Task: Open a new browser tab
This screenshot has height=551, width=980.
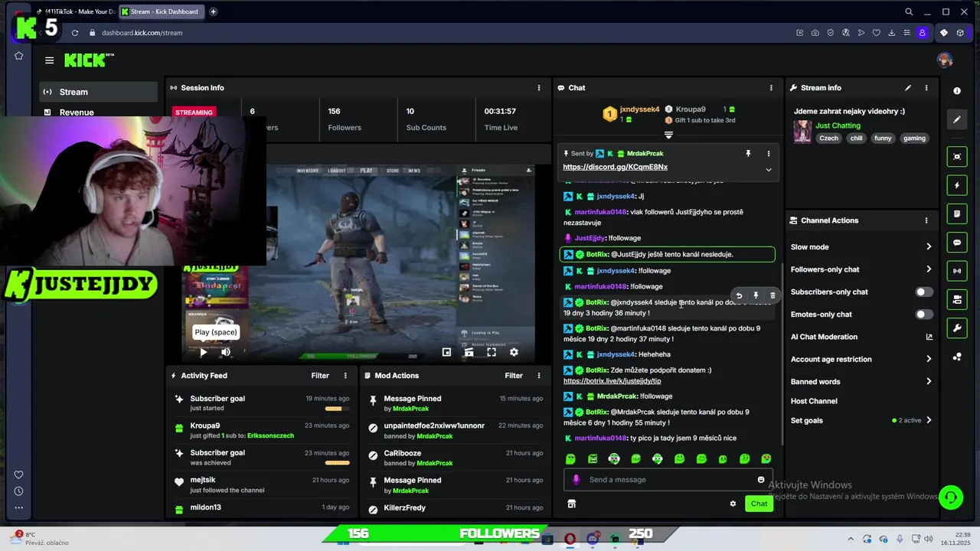Action: pyautogui.click(x=213, y=11)
